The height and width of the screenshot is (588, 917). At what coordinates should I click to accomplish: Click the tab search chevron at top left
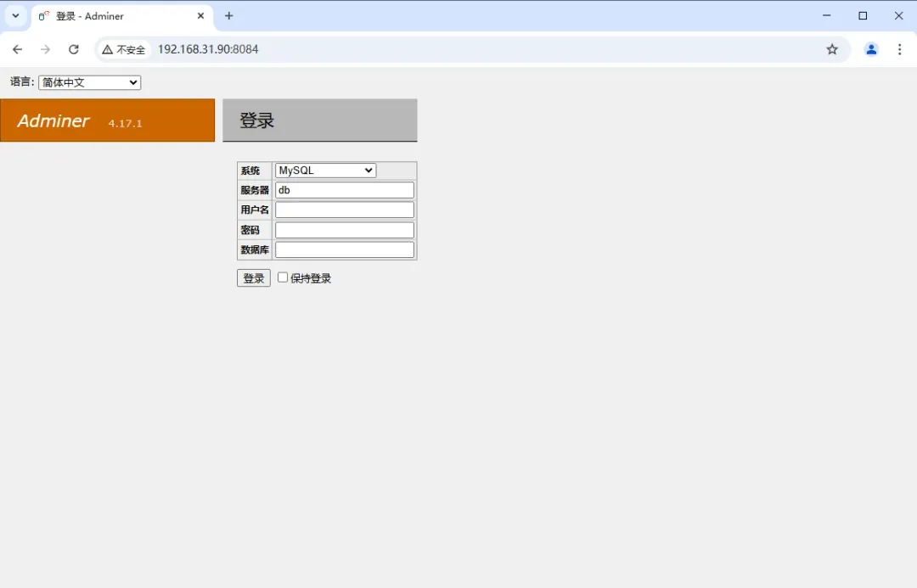click(x=14, y=15)
